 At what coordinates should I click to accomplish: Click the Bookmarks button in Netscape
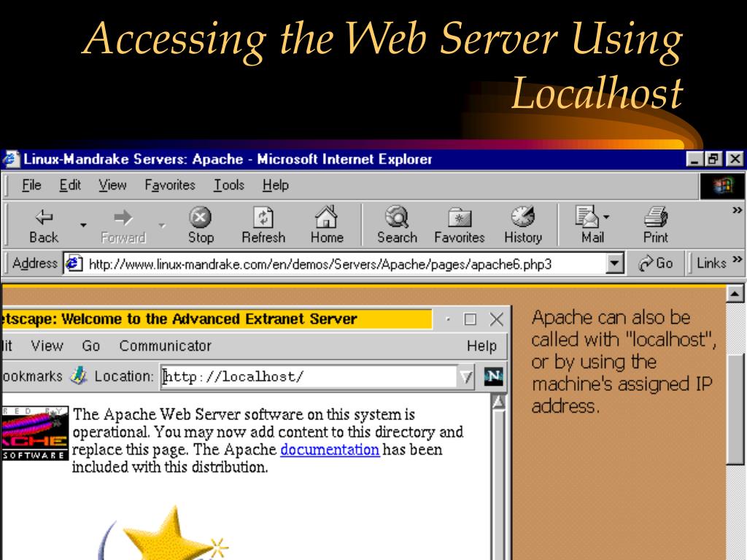tap(31, 376)
